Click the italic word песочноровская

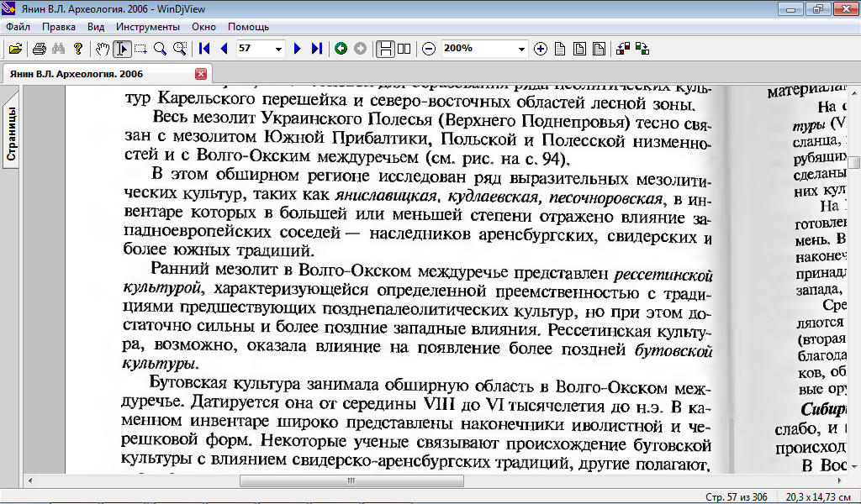[x=606, y=197]
